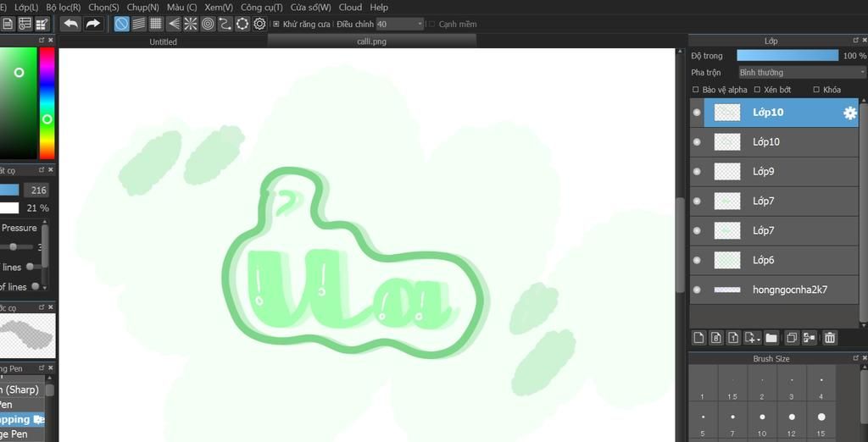The width and height of the screenshot is (868, 442).
Task: Click the green saturation color square
Action: [19, 103]
